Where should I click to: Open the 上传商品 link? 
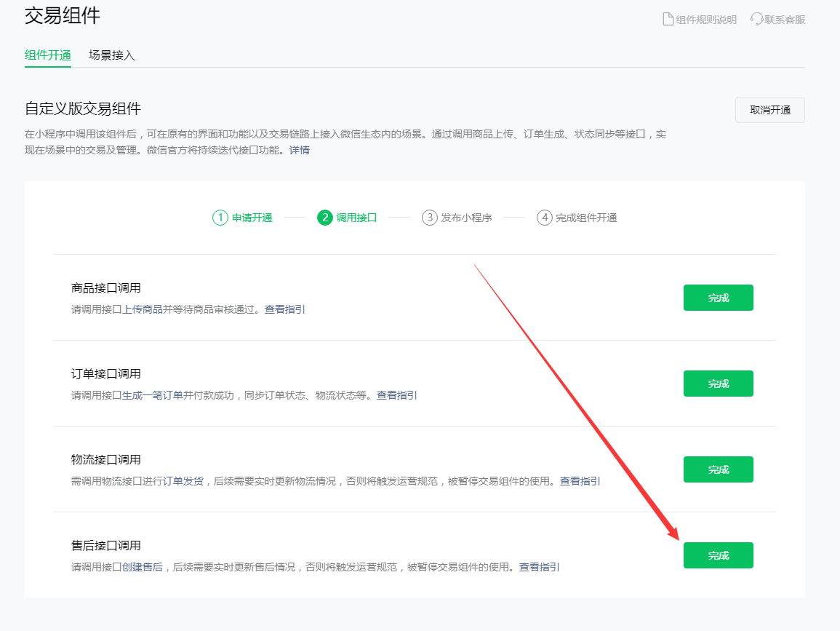click(x=143, y=309)
